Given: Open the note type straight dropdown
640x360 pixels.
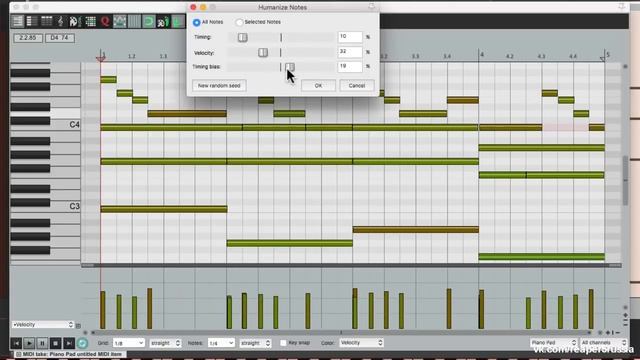Looking at the screenshot, I should [x=255, y=343].
